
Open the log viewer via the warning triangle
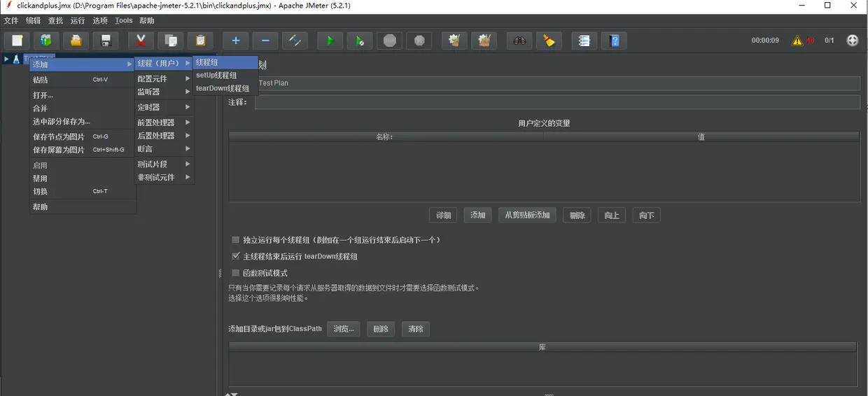[x=797, y=41]
